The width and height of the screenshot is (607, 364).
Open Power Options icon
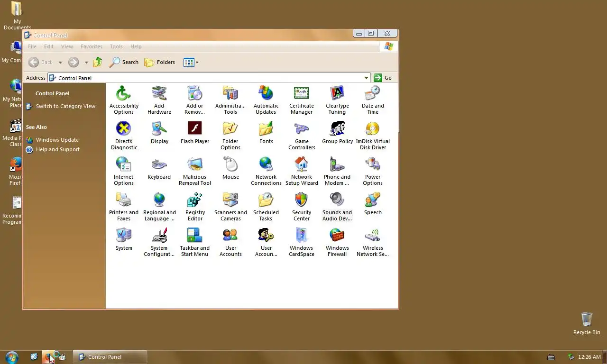point(373,171)
